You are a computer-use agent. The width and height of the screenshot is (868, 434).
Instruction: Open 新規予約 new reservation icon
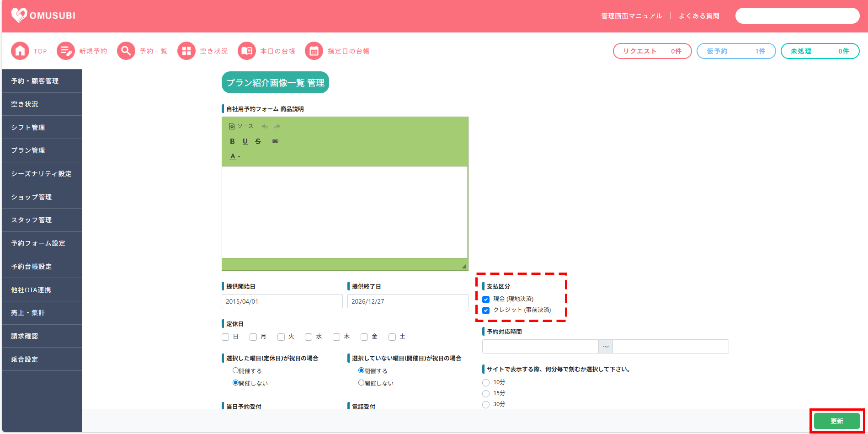(x=66, y=51)
